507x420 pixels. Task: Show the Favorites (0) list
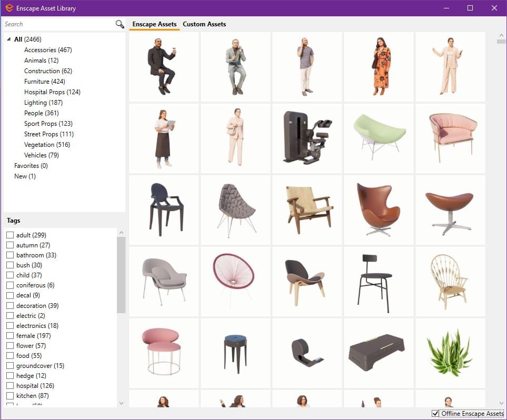pos(31,166)
